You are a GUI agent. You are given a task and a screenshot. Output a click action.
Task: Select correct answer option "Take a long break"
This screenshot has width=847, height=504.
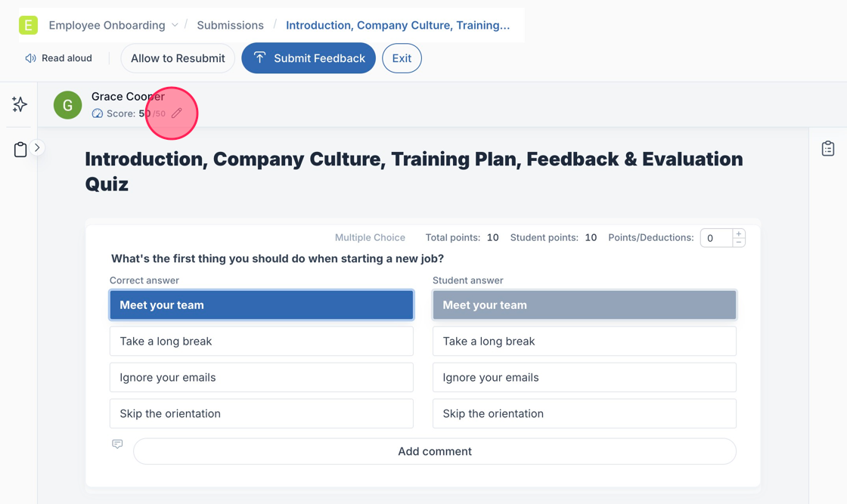[261, 341]
